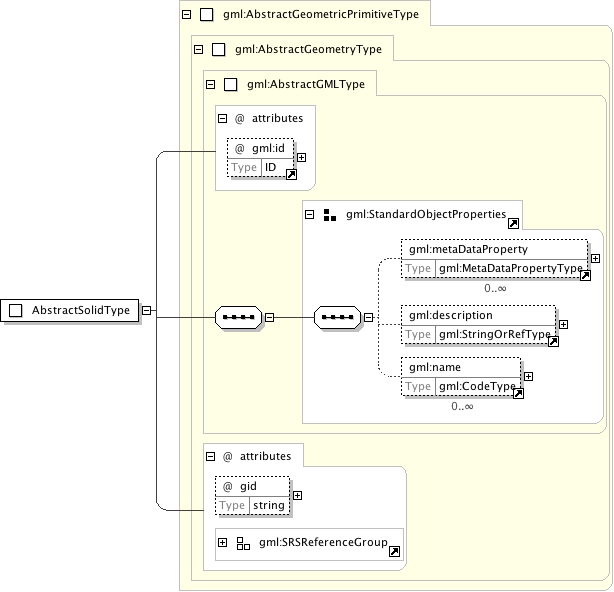Select the gml:description element name
The image size is (614, 592).
[451, 315]
